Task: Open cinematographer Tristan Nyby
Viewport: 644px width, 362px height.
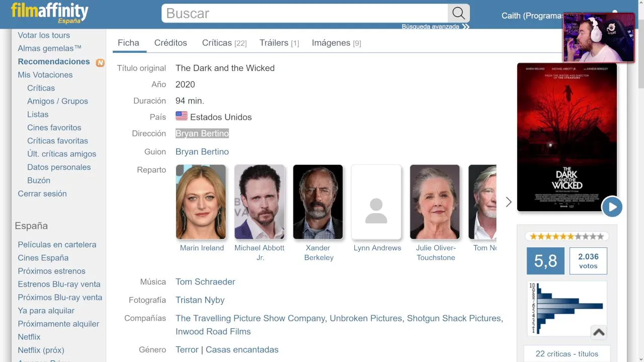Action: point(200,300)
